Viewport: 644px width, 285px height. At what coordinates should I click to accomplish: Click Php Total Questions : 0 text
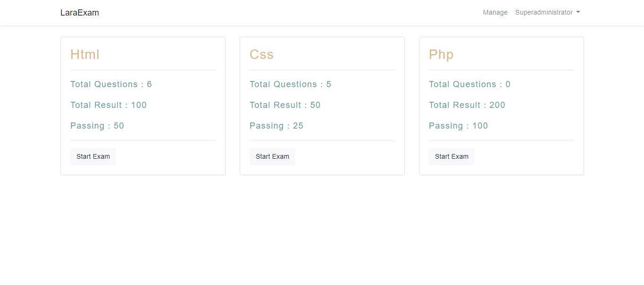469,84
